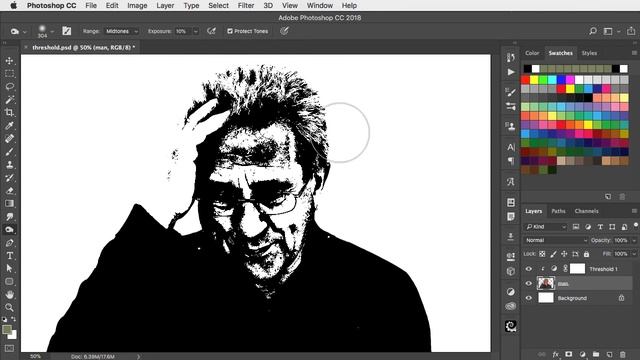Open the Opacity dropdown arrow
640x360 pixels.
click(x=634, y=240)
